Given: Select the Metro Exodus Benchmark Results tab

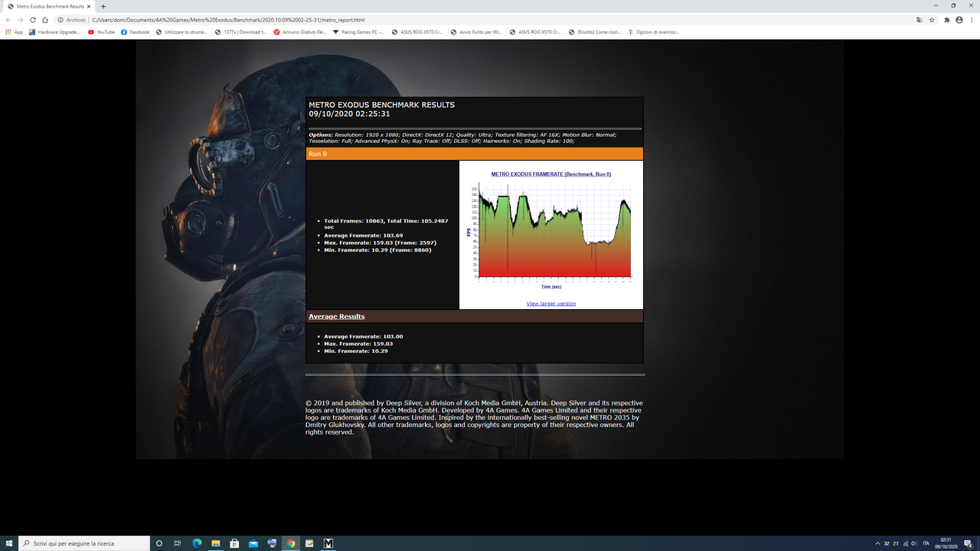Looking at the screenshot, I should pyautogui.click(x=48, y=6).
